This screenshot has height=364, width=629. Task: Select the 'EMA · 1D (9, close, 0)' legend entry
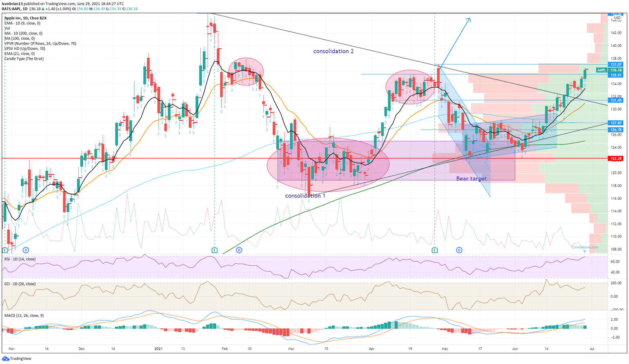[x=23, y=23]
